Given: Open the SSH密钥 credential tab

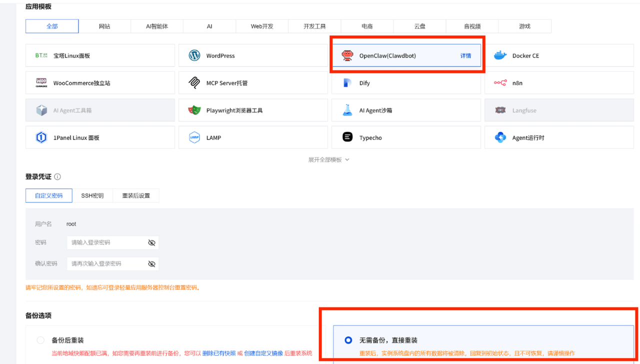Looking at the screenshot, I should [92, 195].
